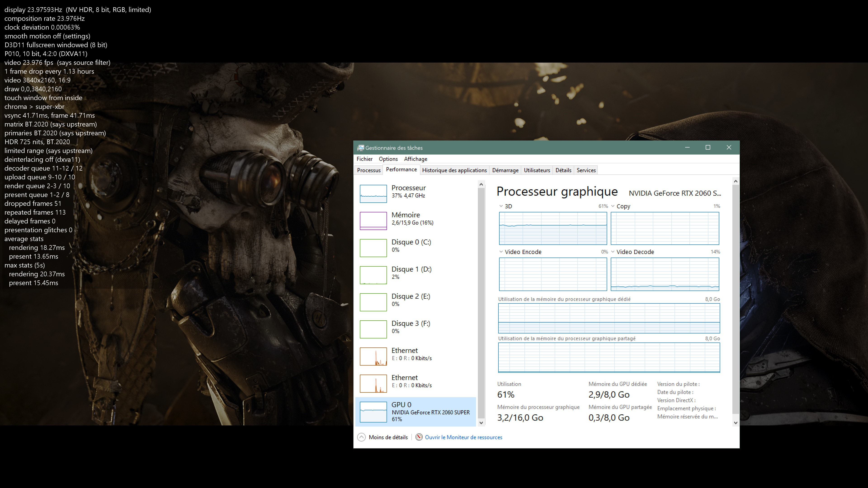Click the Copy usage graph
This screenshot has width=868, height=488.
(x=665, y=228)
